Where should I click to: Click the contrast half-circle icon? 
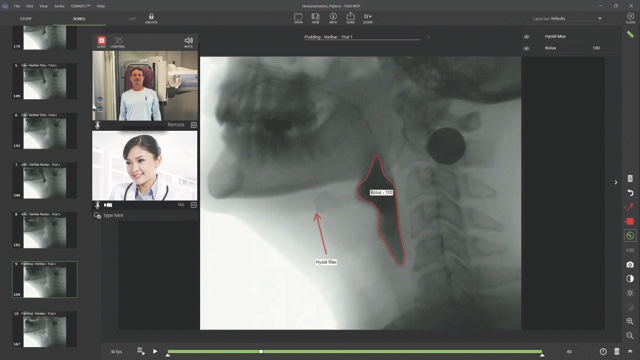(630, 279)
